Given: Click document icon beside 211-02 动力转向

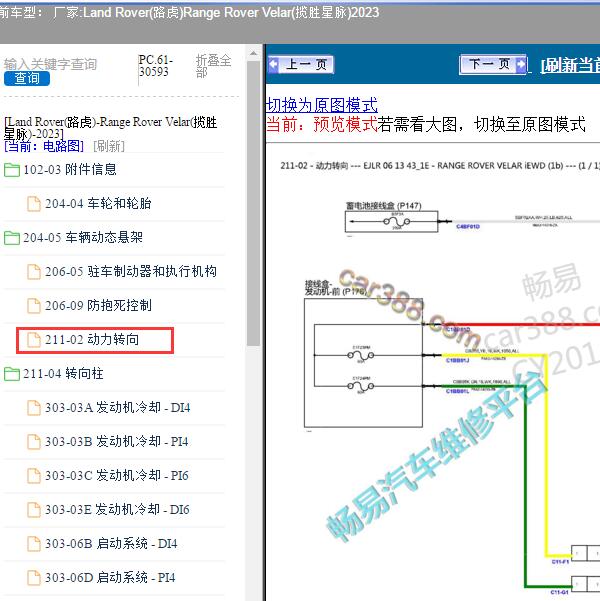Looking at the screenshot, I should tap(34, 340).
